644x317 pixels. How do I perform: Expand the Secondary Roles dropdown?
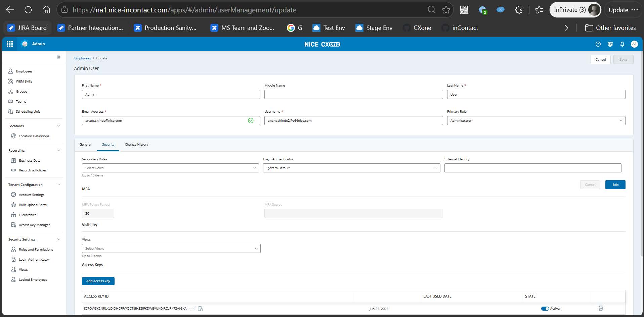(x=170, y=168)
